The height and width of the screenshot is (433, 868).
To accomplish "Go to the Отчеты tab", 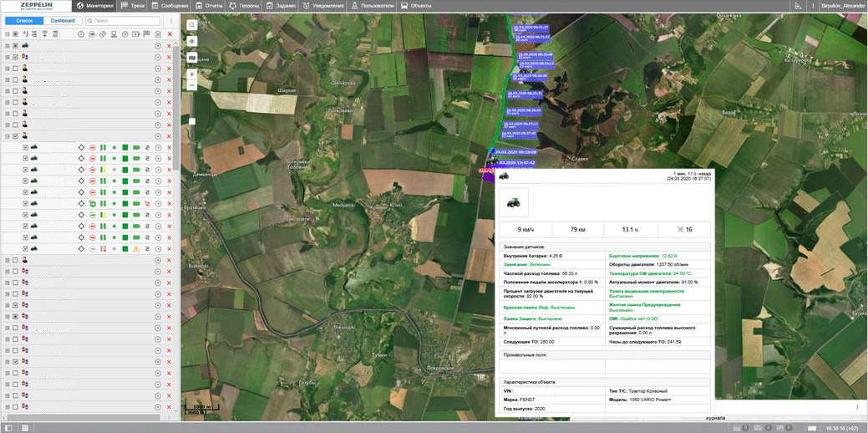I will pyautogui.click(x=207, y=6).
